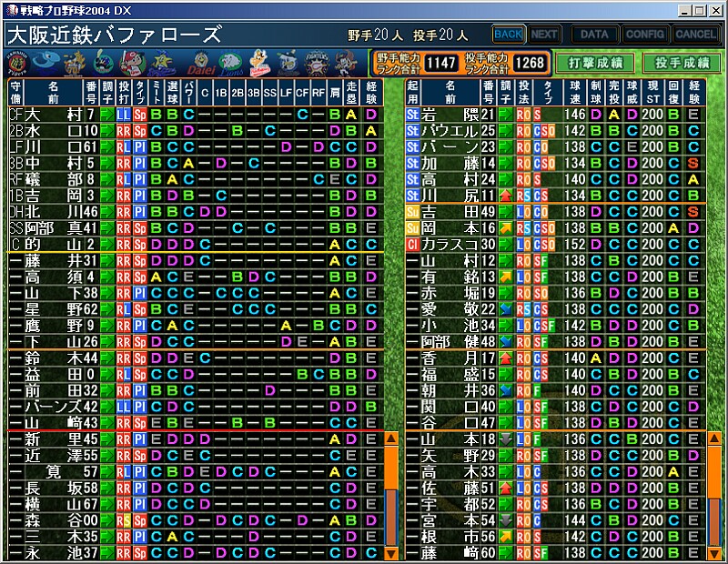Select setup pitcher 吉田
The image size is (728, 564).
click(x=555, y=212)
